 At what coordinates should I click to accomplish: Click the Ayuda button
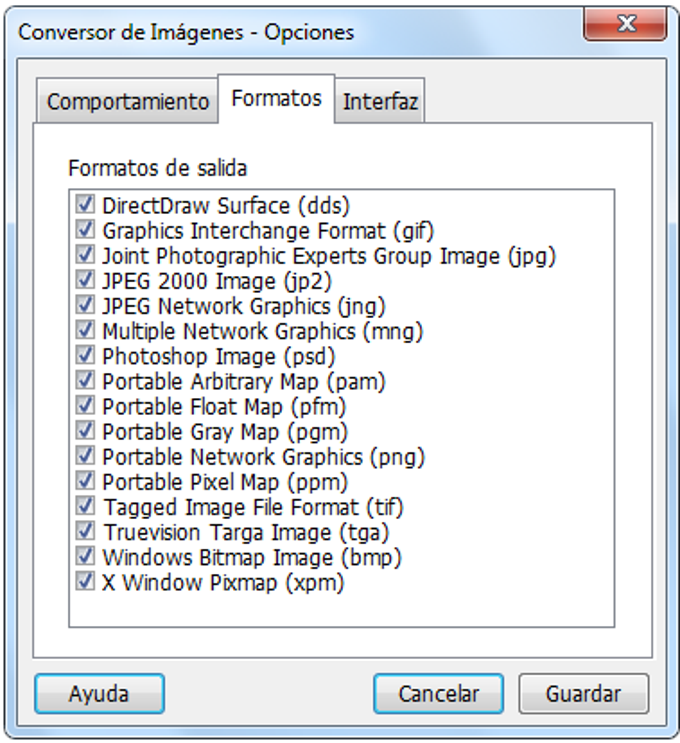[x=99, y=693]
